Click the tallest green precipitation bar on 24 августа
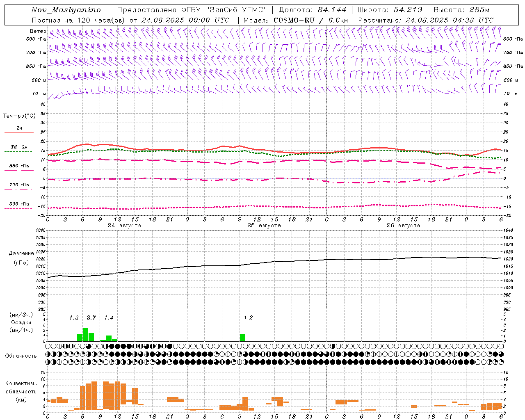Image resolution: width=525 pixels, height=420 pixels. [85, 334]
